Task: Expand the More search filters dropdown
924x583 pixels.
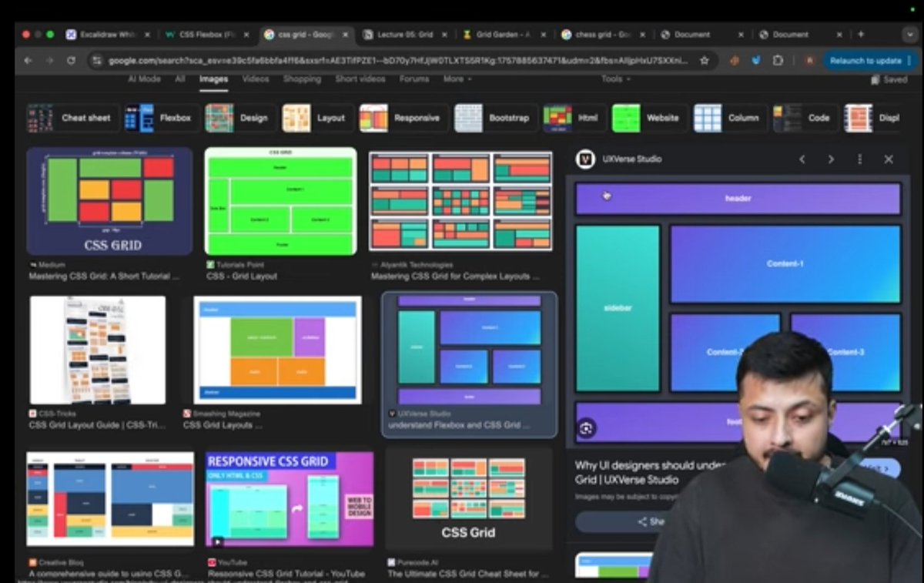Action: coord(457,79)
